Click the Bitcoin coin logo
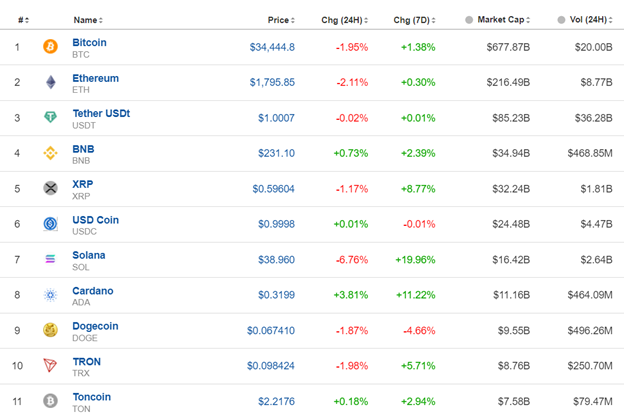 coord(50,47)
